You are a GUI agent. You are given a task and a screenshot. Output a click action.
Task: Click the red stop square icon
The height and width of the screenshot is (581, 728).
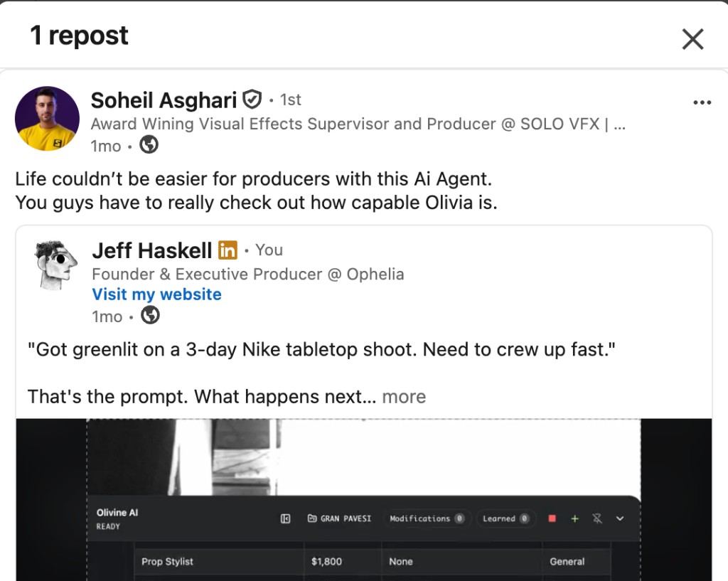pos(552,518)
